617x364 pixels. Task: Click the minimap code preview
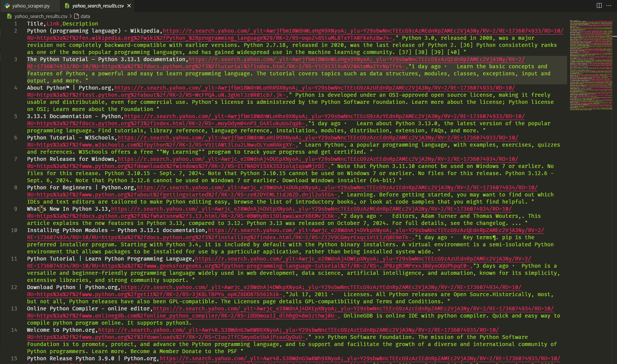[591, 64]
